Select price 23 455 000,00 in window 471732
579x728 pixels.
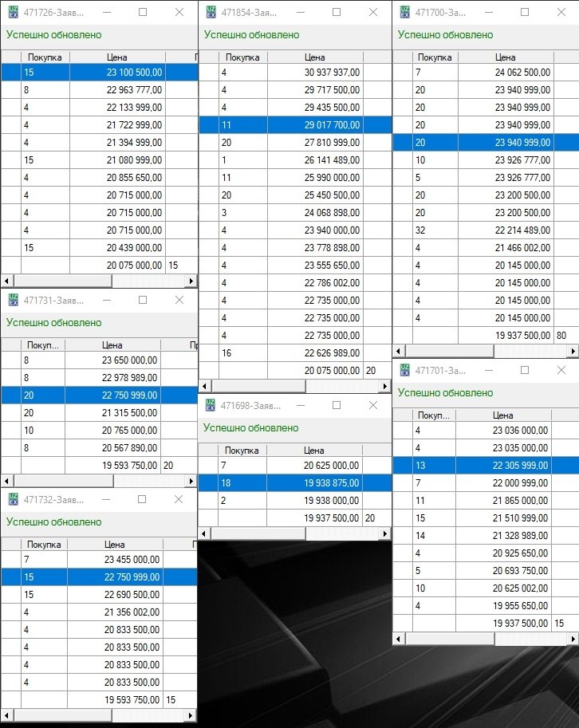115,560
